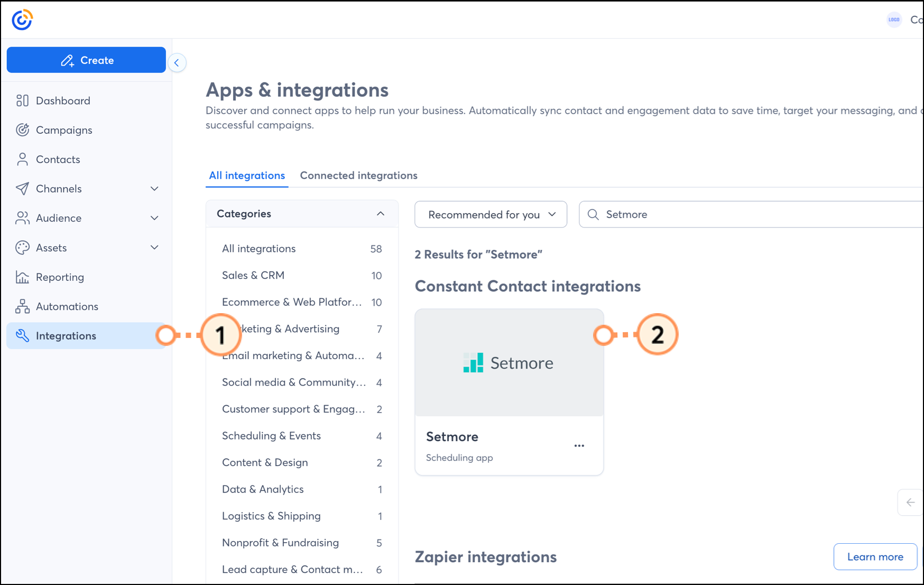924x585 pixels.
Task: Open Contacts via its person icon
Action: pyautogui.click(x=22, y=159)
